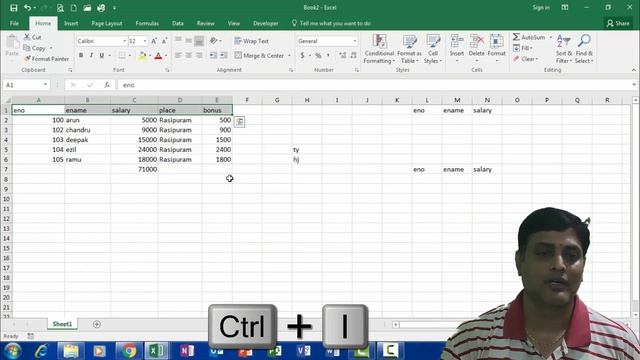Viewport: 640px width, 360px height.
Task: Apply the red font color swatch
Action: (158, 56)
